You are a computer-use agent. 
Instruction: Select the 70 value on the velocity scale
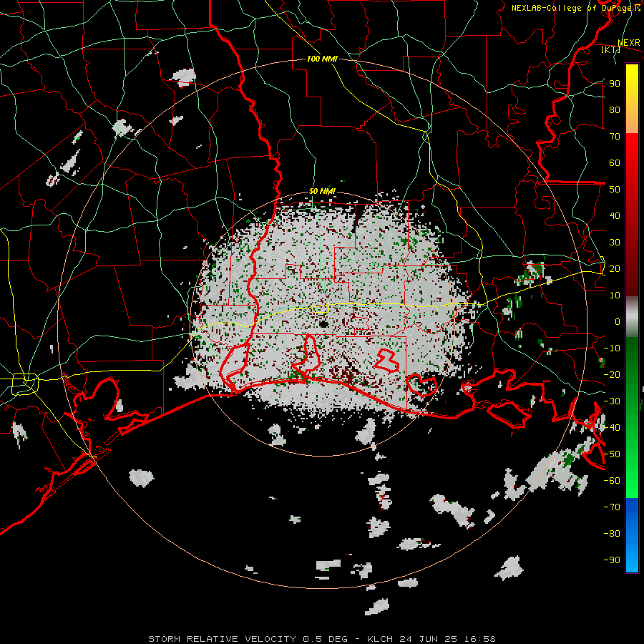point(615,137)
